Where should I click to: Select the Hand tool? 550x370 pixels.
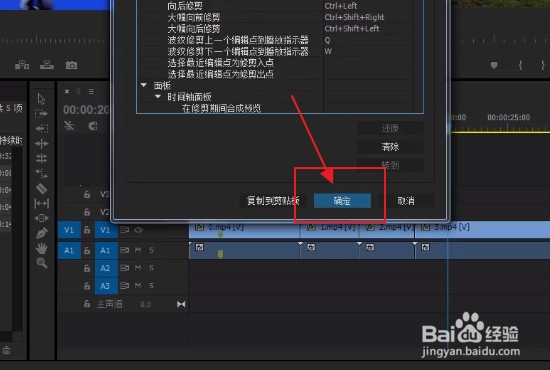click(41, 248)
